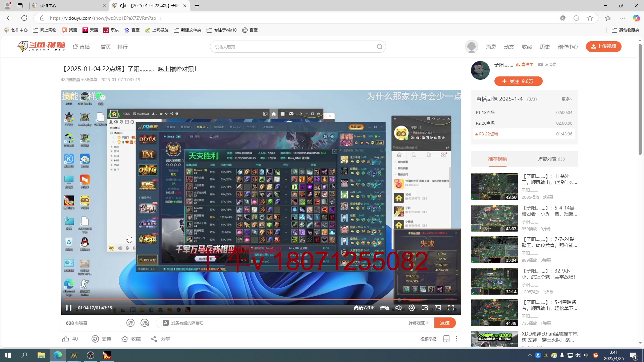Open the Douyu Video logo homepage

pos(41,46)
